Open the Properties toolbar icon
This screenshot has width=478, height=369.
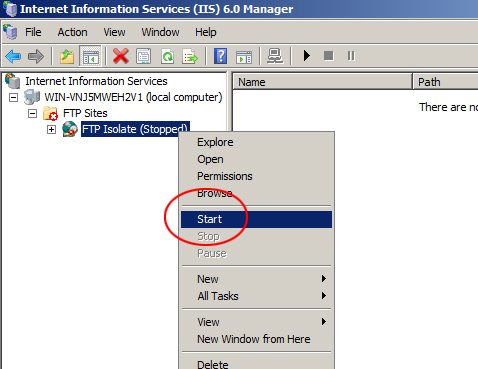coord(144,56)
